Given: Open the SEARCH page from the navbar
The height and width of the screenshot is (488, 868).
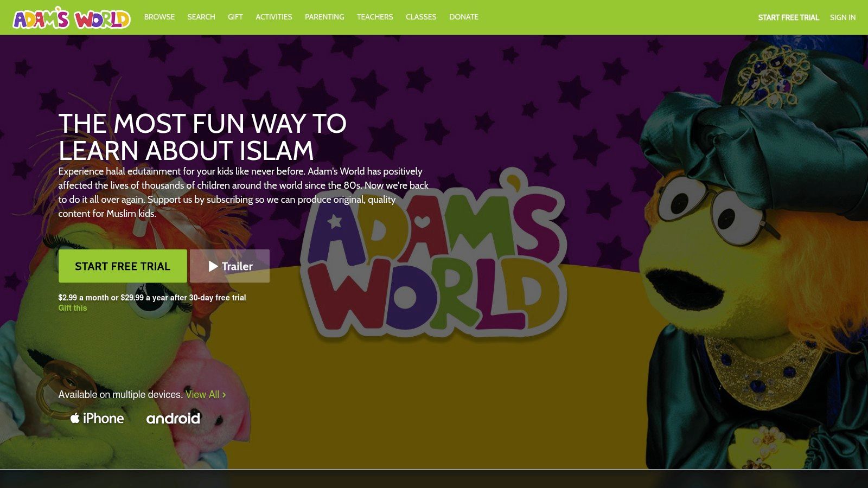Looking at the screenshot, I should click(x=201, y=17).
